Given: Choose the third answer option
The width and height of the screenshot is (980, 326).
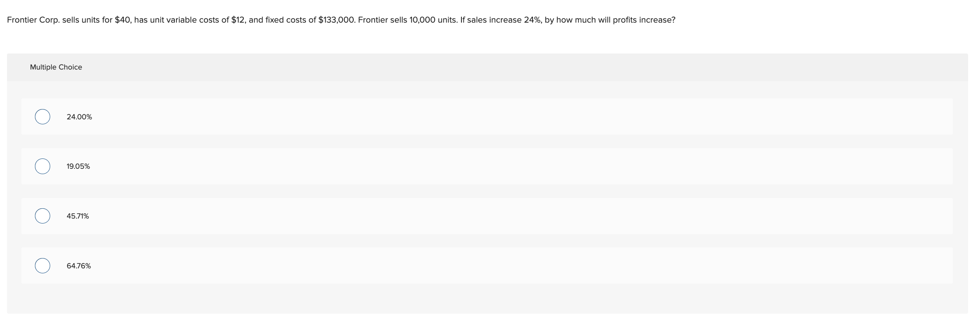Looking at the screenshot, I should (x=42, y=216).
